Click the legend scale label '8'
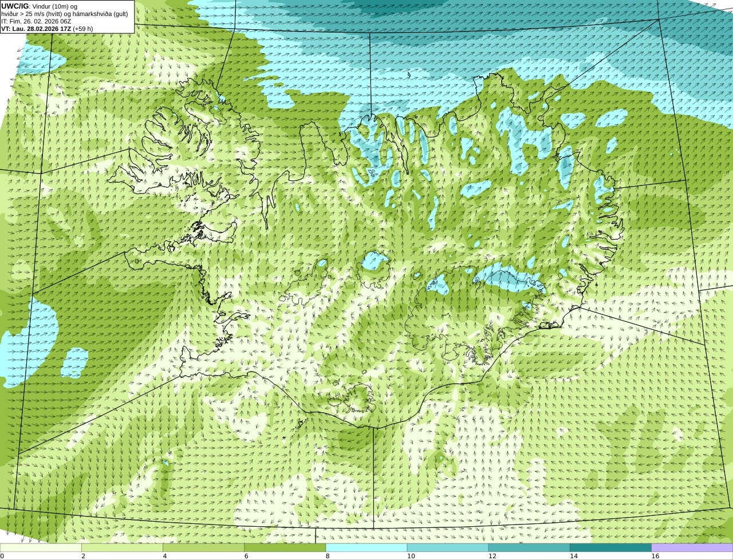The width and height of the screenshot is (733, 560). [x=328, y=556]
